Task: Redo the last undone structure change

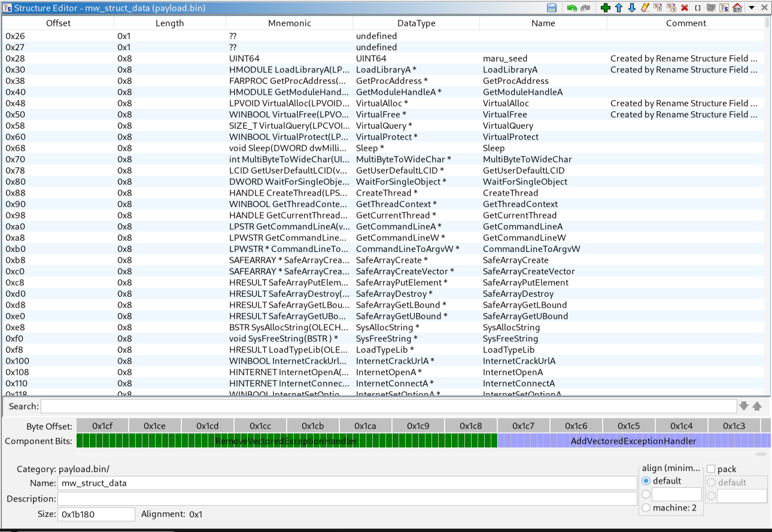Action: click(x=585, y=8)
